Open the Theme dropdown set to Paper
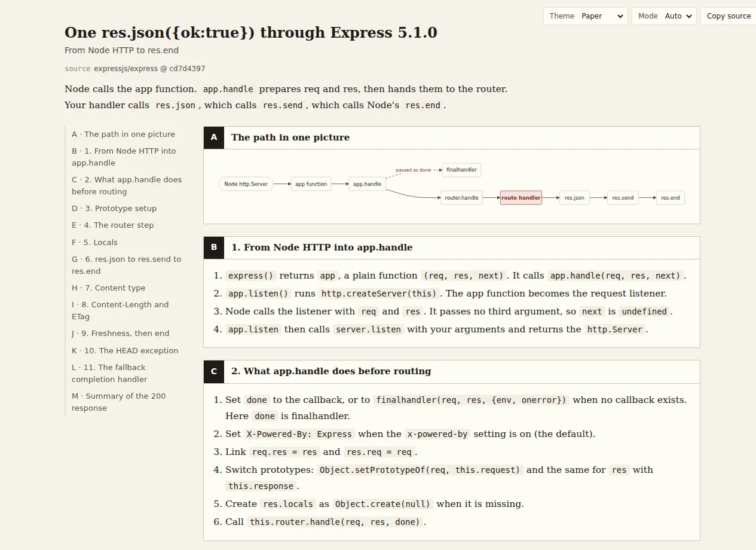 pyautogui.click(x=585, y=16)
